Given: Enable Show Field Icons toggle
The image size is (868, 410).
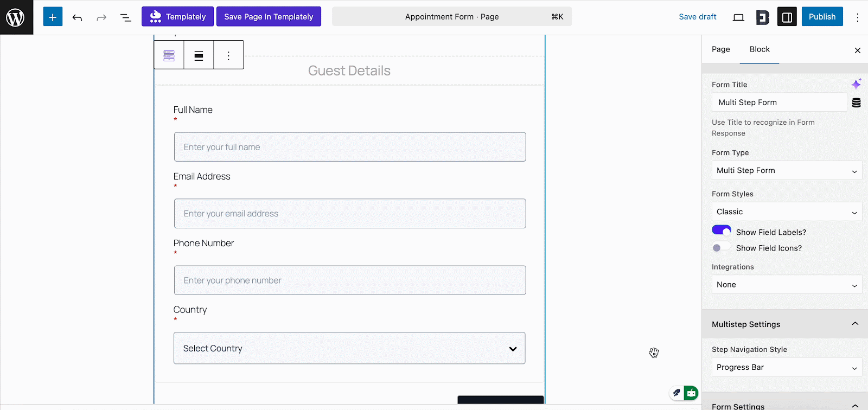Looking at the screenshot, I should [x=722, y=247].
